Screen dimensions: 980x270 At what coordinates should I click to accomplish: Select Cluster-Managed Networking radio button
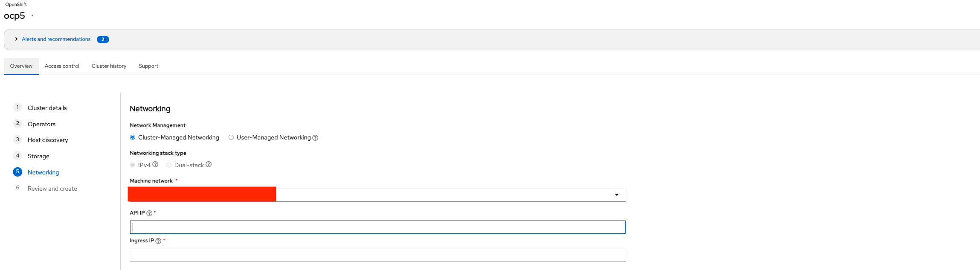[x=133, y=137]
